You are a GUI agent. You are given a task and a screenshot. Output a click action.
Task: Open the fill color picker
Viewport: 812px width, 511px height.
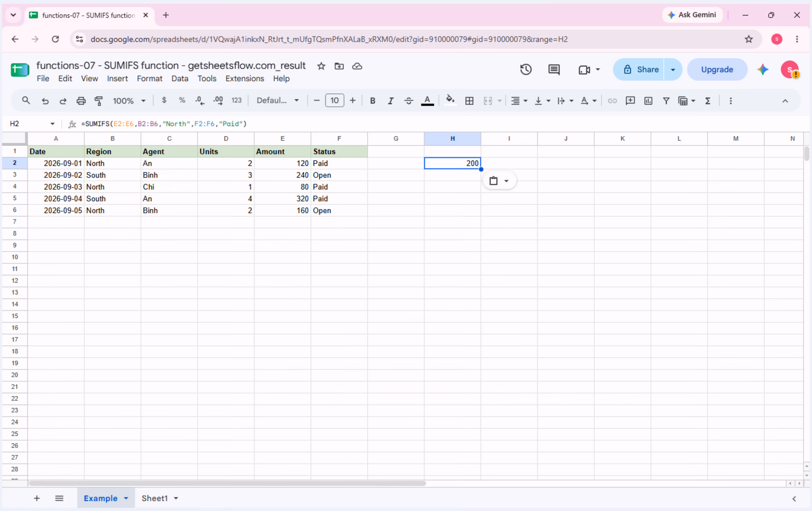[x=450, y=101]
